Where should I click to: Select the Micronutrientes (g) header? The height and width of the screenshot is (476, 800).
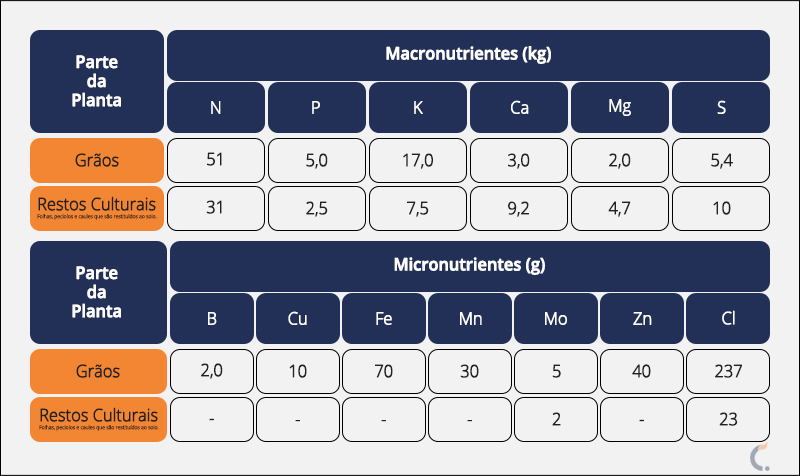(469, 266)
